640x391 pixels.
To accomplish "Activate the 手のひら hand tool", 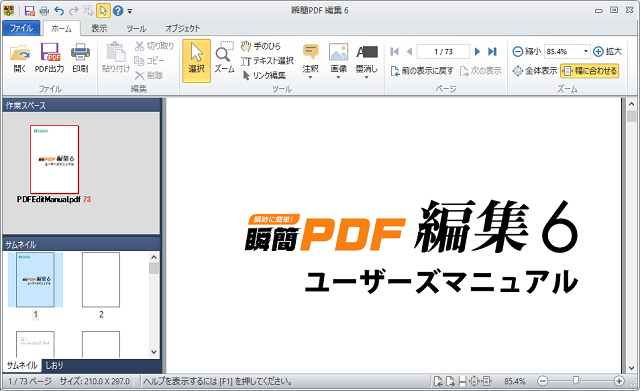I will click(x=261, y=46).
